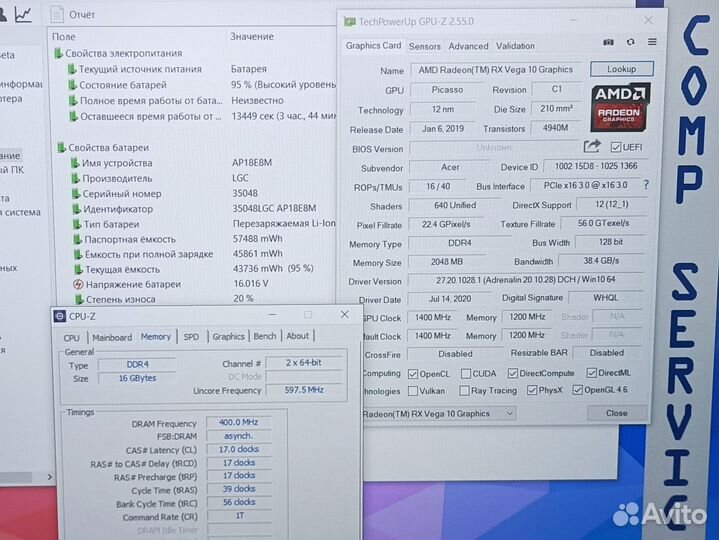Toggle the CUDA checkbox

(465, 374)
